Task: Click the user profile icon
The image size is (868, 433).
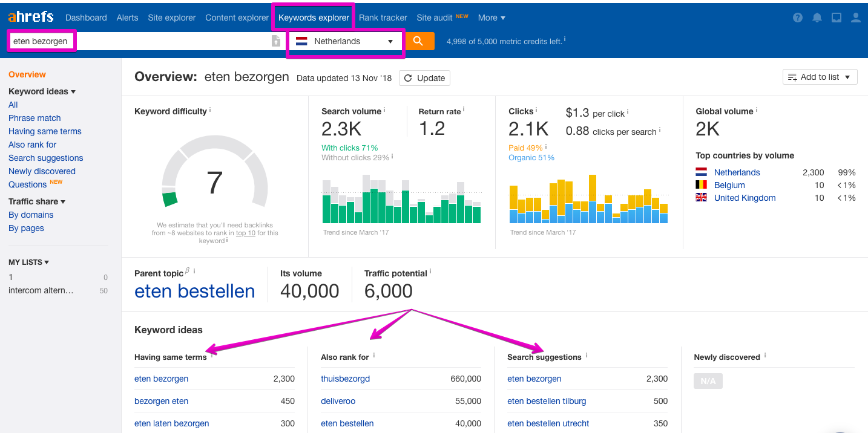Action: pos(856,18)
